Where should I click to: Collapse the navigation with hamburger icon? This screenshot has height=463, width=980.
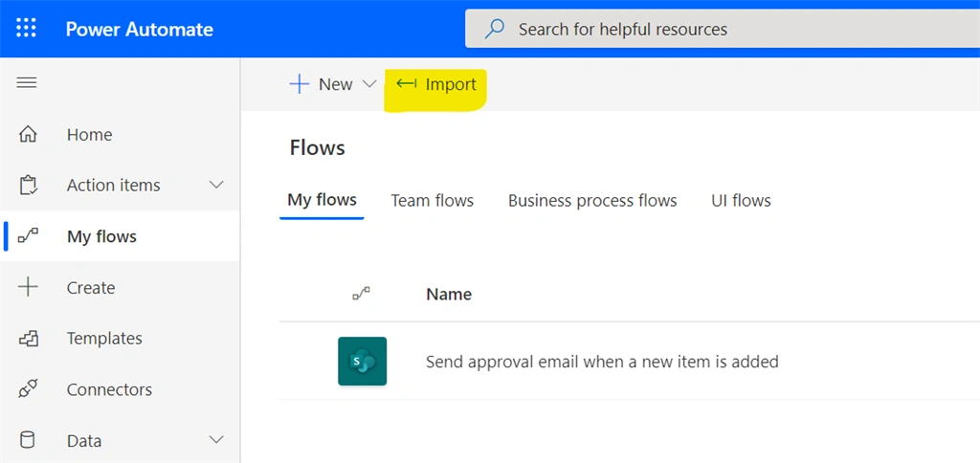[26, 82]
